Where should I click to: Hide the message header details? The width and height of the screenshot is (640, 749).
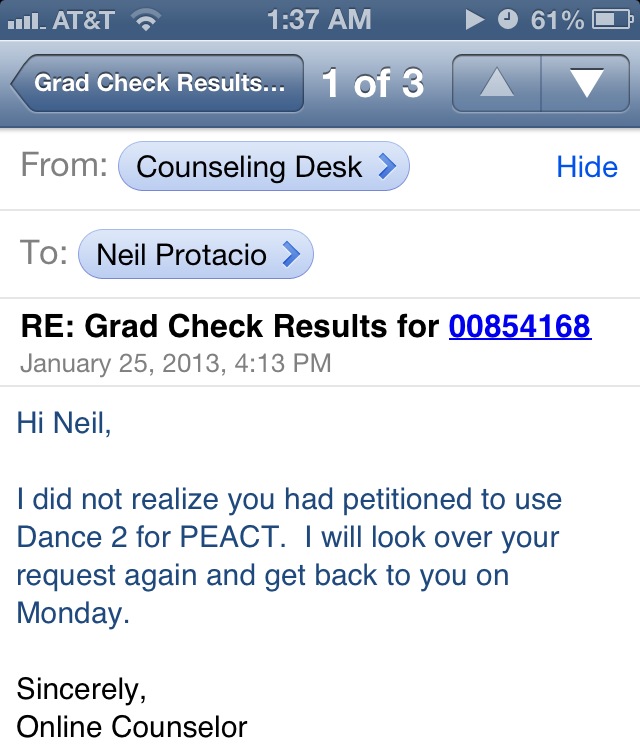587,166
